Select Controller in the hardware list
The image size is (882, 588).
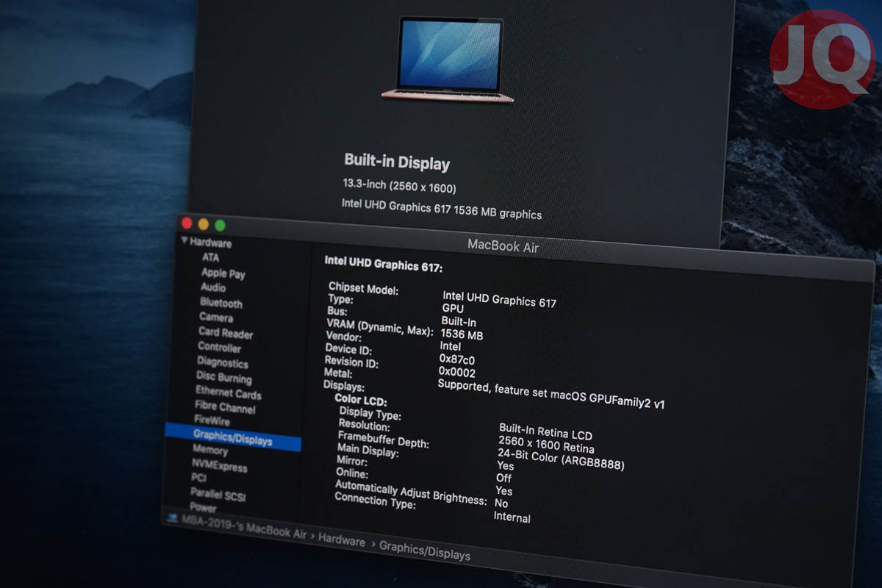pos(219,347)
